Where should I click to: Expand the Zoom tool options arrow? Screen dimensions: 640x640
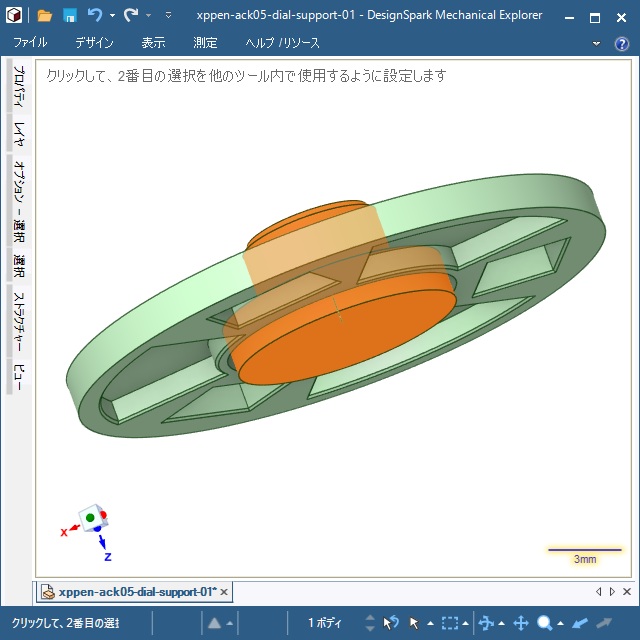tap(561, 624)
